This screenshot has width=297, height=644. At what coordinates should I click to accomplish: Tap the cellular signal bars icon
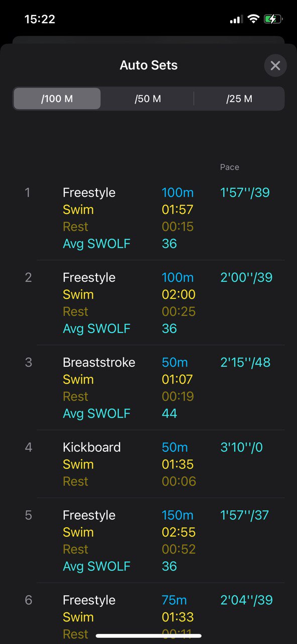(236, 20)
